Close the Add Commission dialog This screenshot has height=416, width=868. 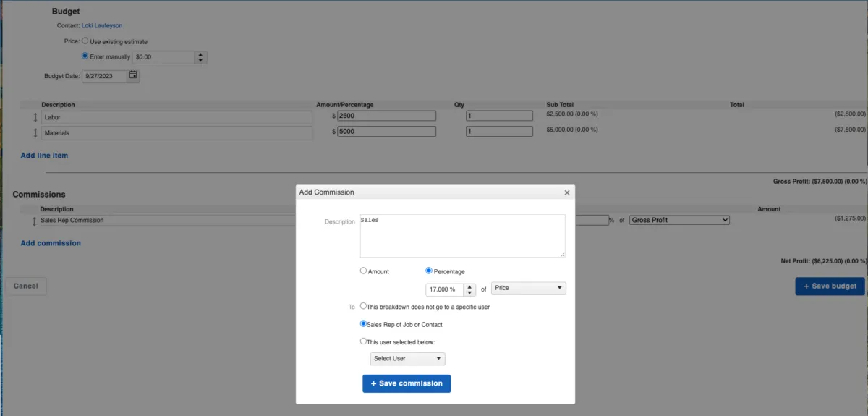coord(567,192)
